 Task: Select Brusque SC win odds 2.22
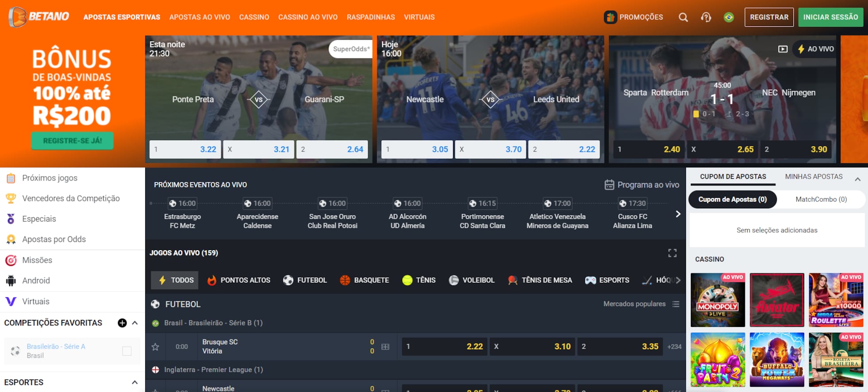445,346
